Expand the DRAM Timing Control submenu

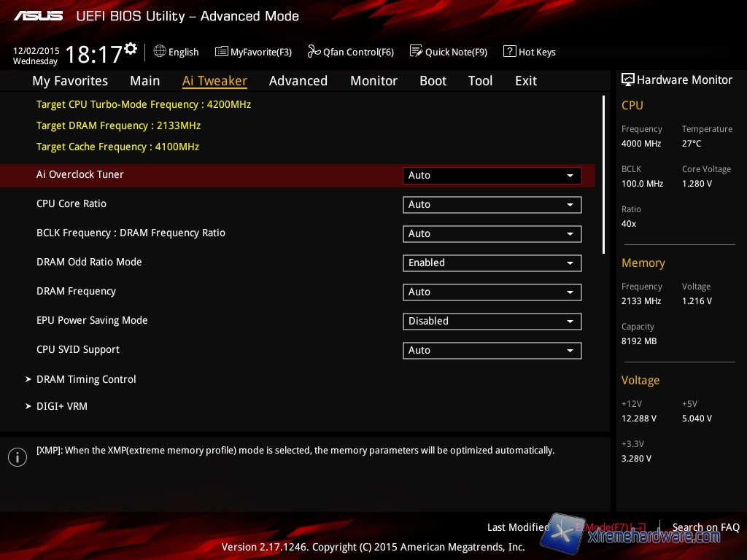[x=86, y=379]
